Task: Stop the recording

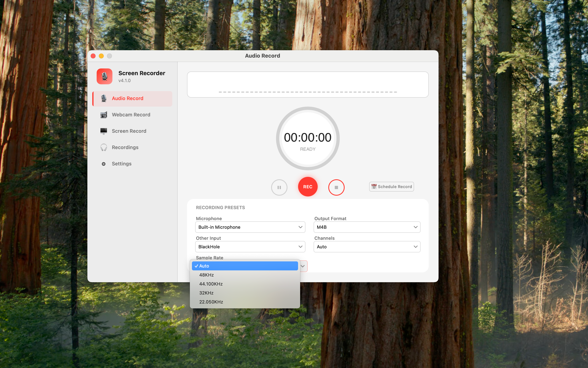Action: 336,187
